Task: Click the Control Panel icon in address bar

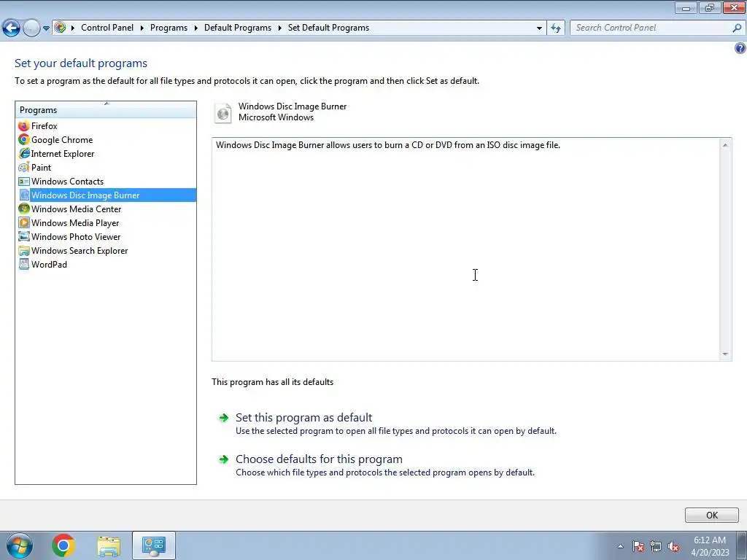Action: [60, 28]
